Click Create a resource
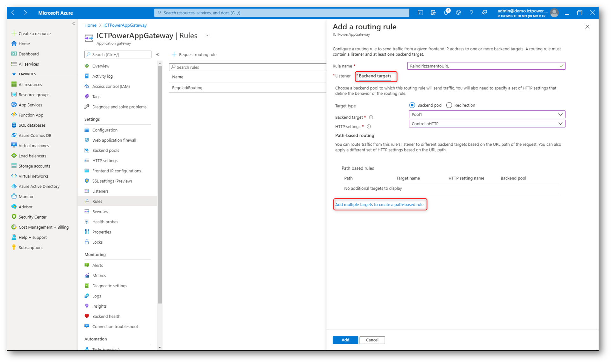612x364 pixels. [x=31, y=33]
